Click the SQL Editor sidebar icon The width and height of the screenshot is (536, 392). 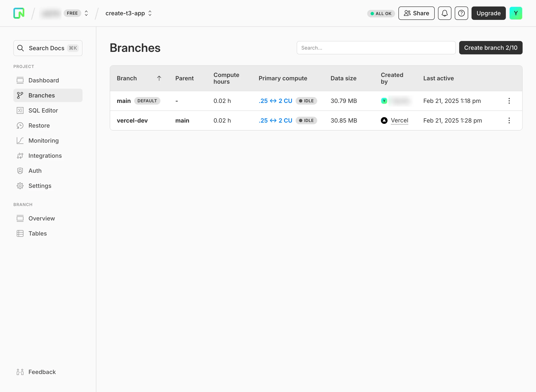click(20, 110)
